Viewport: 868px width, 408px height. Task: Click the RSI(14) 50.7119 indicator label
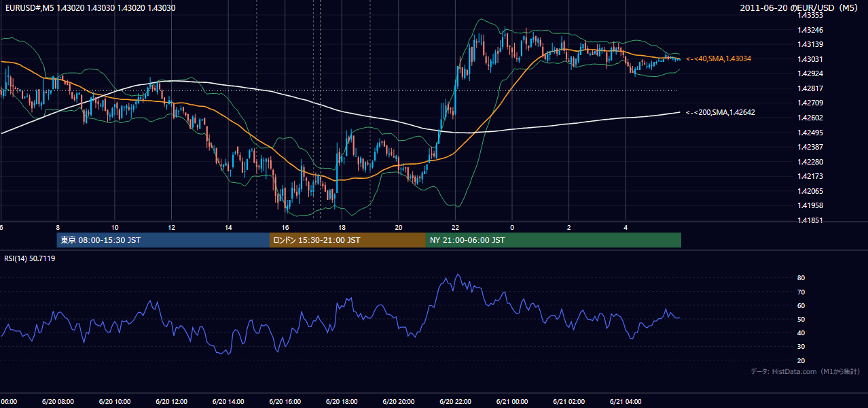point(30,258)
